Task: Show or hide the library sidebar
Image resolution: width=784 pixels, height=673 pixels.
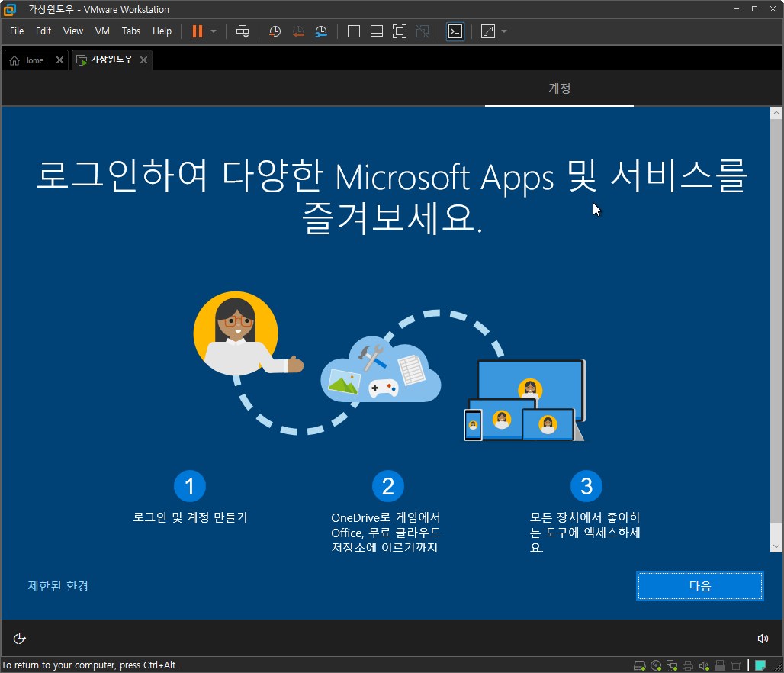Action: pos(354,31)
